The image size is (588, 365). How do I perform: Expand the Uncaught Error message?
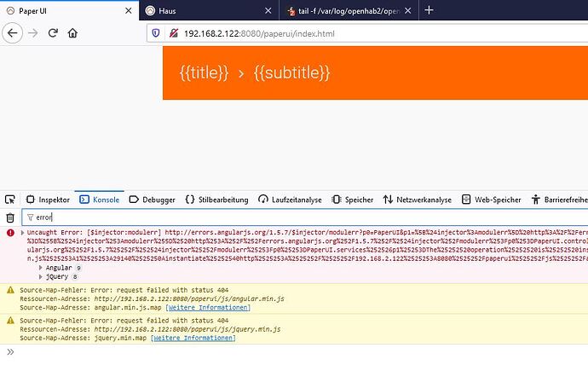click(x=22, y=233)
